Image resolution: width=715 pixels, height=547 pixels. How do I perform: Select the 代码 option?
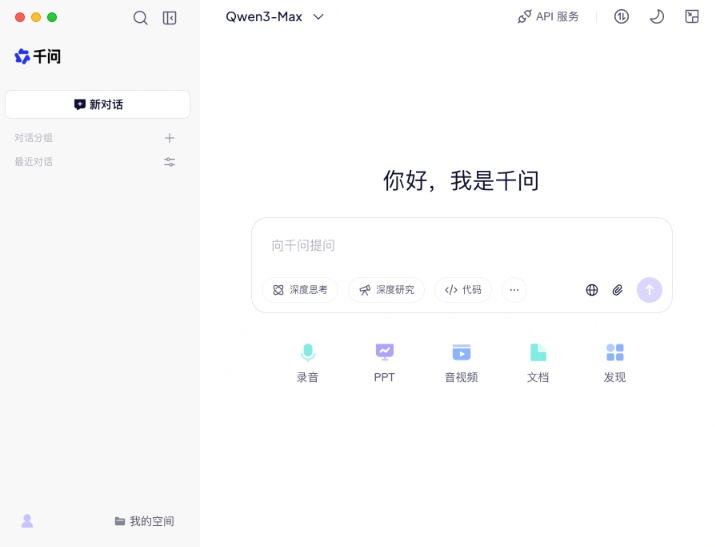pos(463,290)
